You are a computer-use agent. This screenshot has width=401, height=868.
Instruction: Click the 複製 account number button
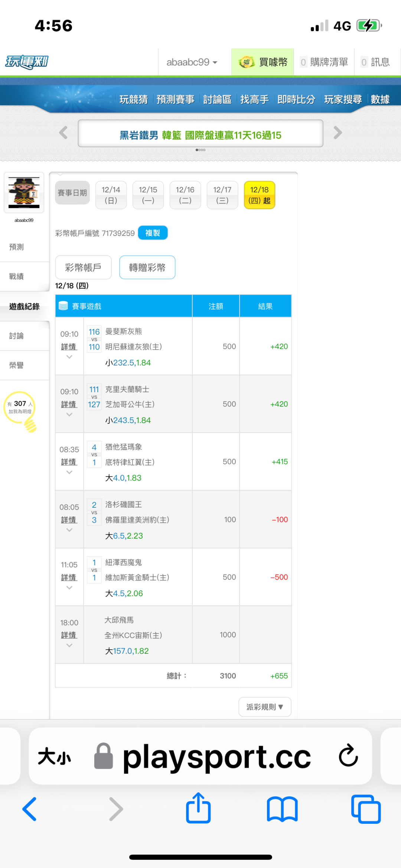[153, 233]
